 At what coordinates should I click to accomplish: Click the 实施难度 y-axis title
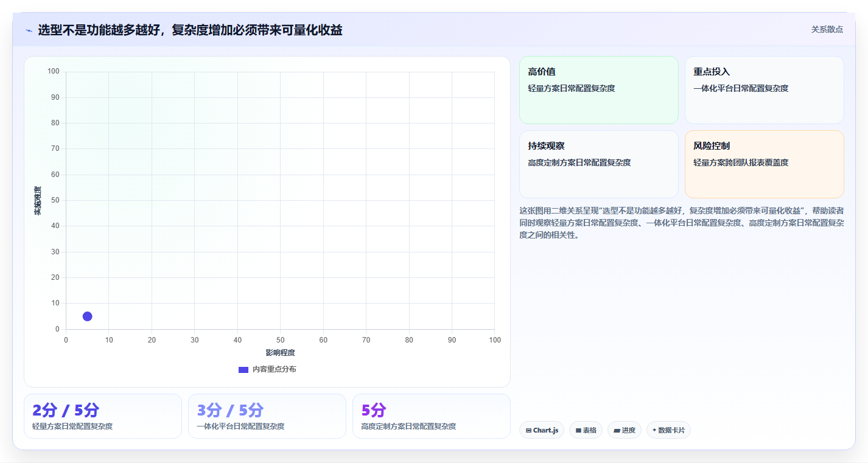pos(38,201)
